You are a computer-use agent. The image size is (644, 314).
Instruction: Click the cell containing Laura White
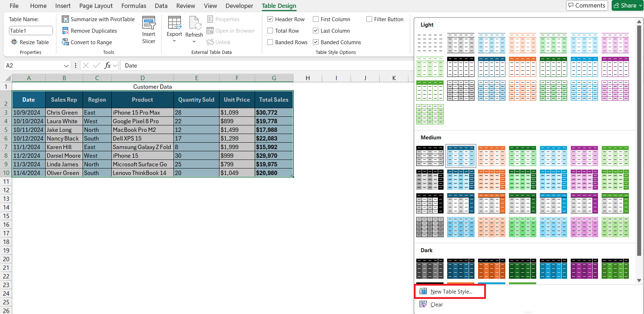(64, 121)
